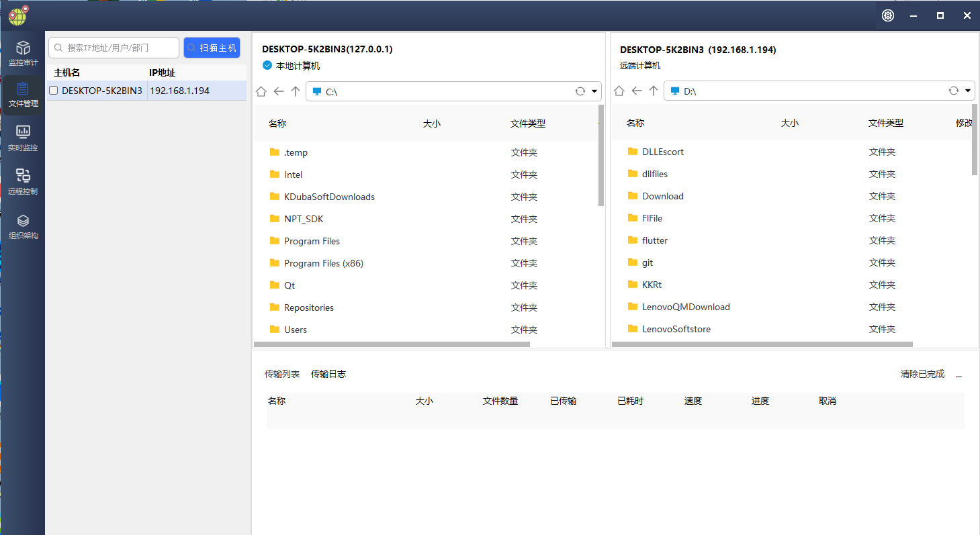980x535 pixels.
Task: Focus the IP/user/department search field
Action: 114,48
